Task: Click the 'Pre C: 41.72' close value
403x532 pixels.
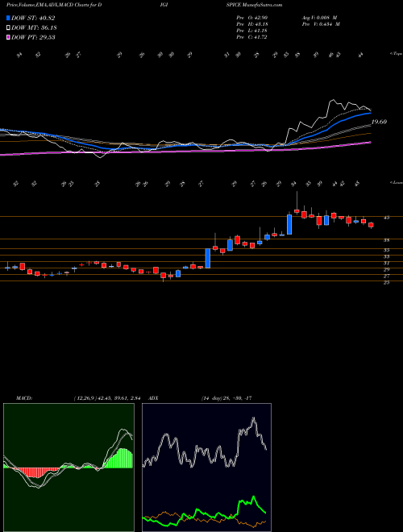Action: click(x=251, y=37)
